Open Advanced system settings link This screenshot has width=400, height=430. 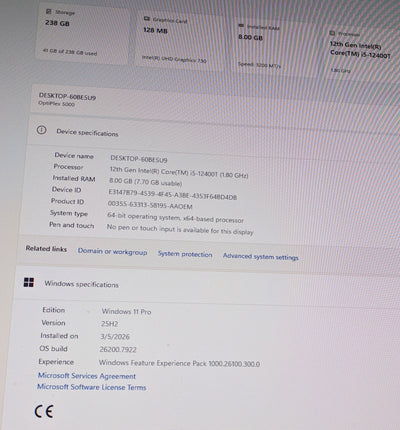pyautogui.click(x=261, y=257)
